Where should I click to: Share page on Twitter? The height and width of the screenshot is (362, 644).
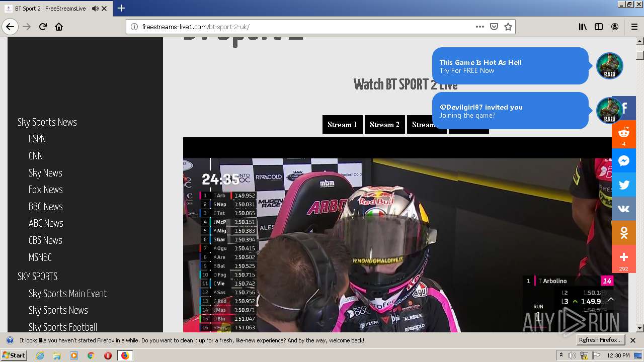(x=624, y=185)
